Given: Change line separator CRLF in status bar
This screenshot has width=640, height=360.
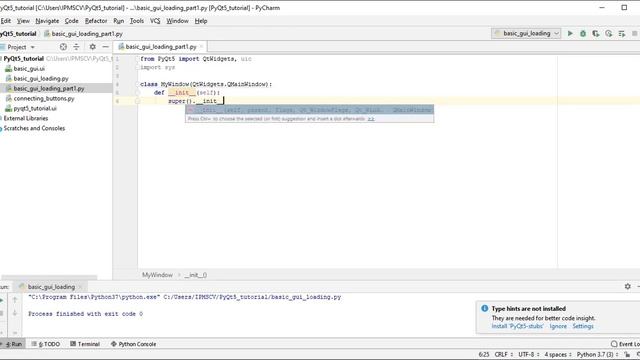Looking at the screenshot, I should tap(503, 354).
